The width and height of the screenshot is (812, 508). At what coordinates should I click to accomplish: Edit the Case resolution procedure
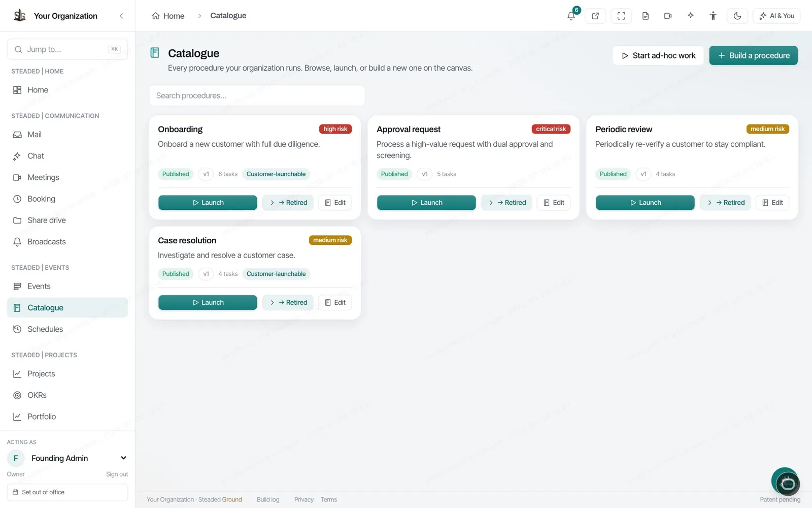point(335,303)
